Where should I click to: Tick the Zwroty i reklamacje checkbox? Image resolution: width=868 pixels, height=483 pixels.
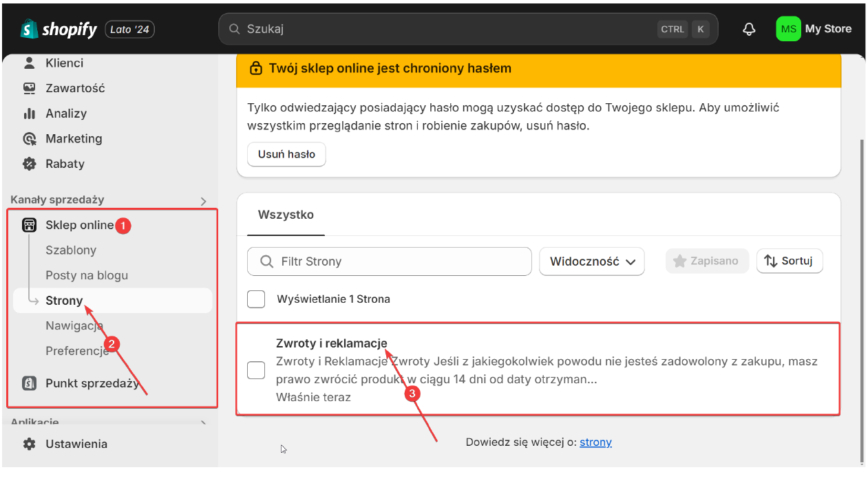tap(256, 369)
